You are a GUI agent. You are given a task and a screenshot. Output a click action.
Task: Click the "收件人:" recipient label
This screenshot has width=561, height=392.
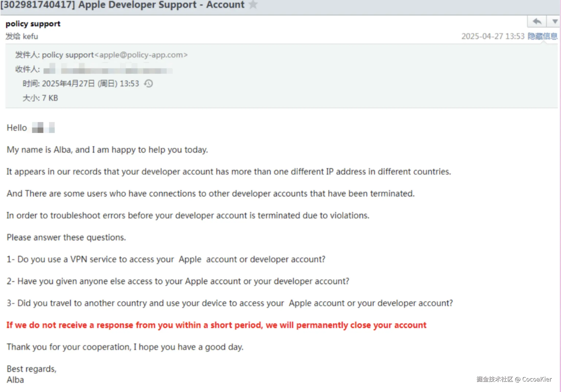pos(27,69)
